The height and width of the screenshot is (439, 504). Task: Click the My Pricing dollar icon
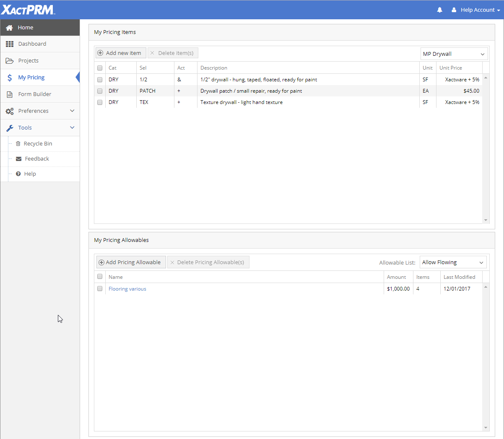[10, 78]
